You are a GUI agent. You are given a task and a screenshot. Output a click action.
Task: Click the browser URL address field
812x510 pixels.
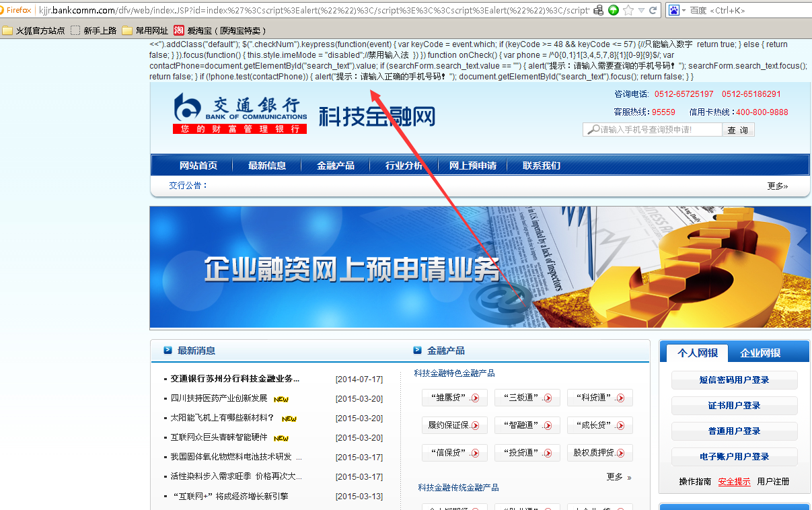(313, 10)
